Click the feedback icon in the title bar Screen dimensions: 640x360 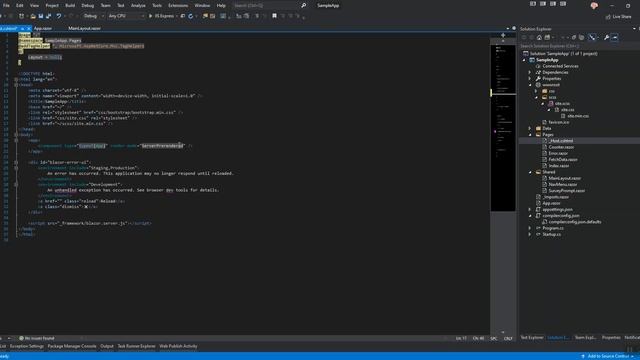pos(594,5)
